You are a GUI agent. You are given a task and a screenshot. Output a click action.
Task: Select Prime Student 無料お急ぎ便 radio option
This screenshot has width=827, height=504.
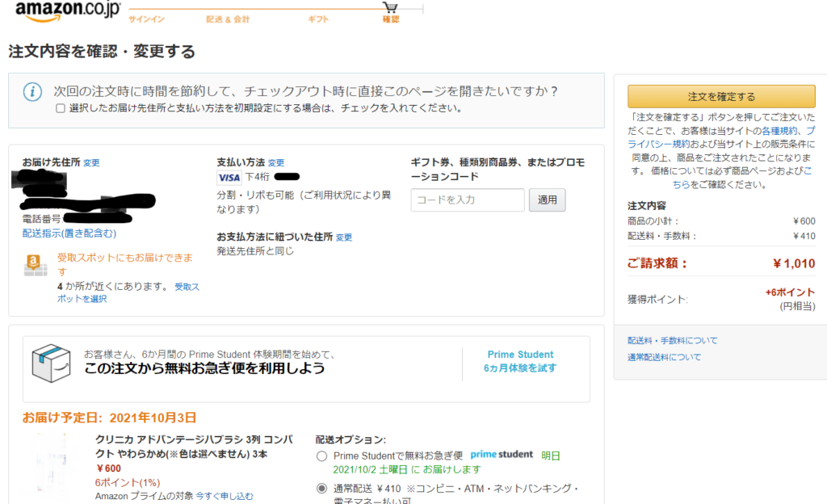321,456
